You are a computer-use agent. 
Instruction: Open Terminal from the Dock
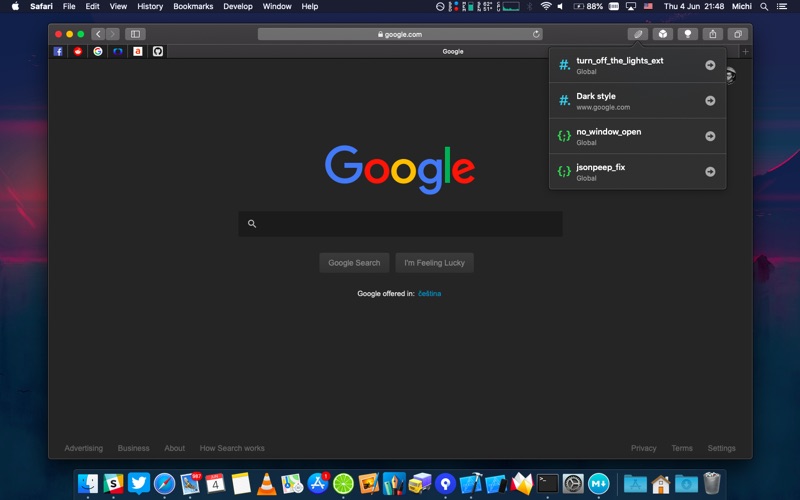click(547, 483)
